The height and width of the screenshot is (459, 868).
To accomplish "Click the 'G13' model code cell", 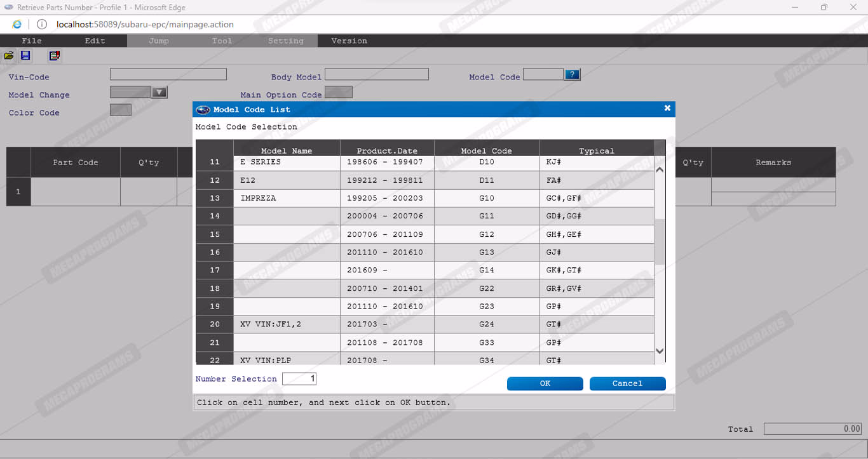I will tap(487, 252).
